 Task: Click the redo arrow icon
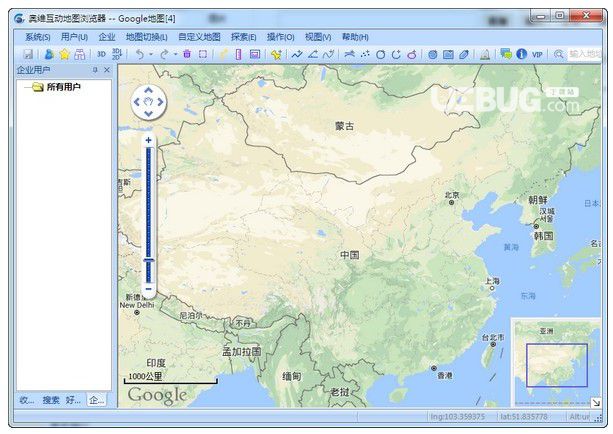tap(164, 54)
